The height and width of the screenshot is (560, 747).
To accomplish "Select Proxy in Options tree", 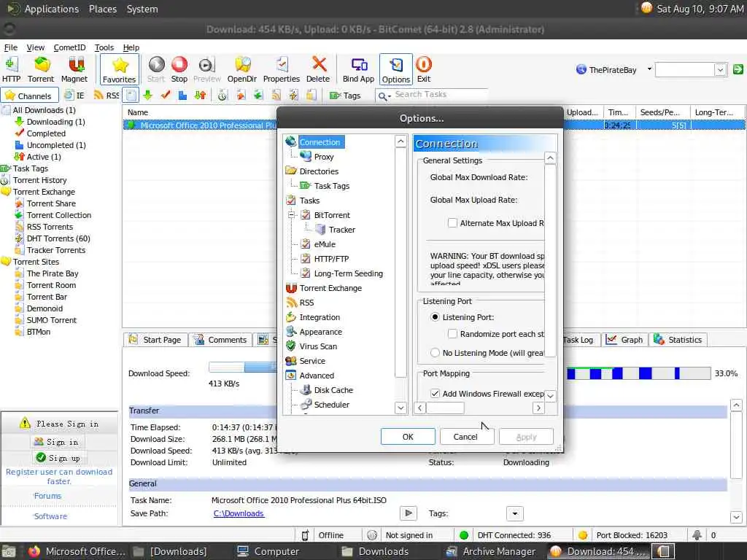I will pos(323,157).
